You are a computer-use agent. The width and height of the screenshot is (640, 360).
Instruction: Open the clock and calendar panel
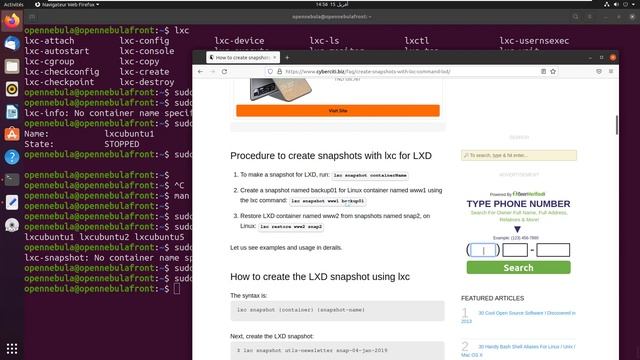click(332, 4)
